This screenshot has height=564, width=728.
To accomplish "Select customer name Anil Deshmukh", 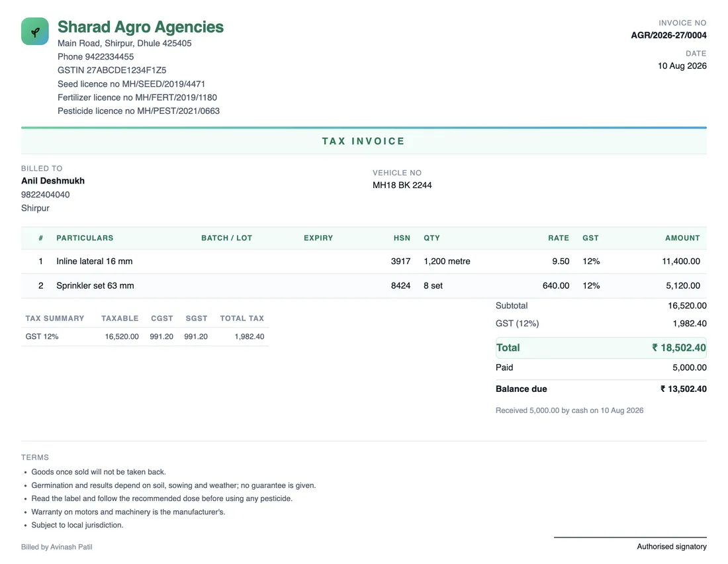I will [x=53, y=181].
